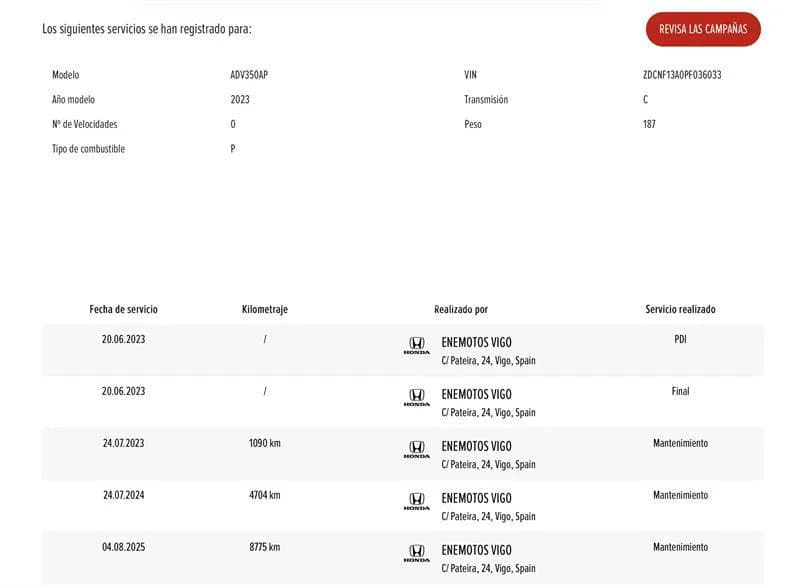Click the model value ADV350AP
The height and width of the screenshot is (586, 800).
click(x=249, y=75)
